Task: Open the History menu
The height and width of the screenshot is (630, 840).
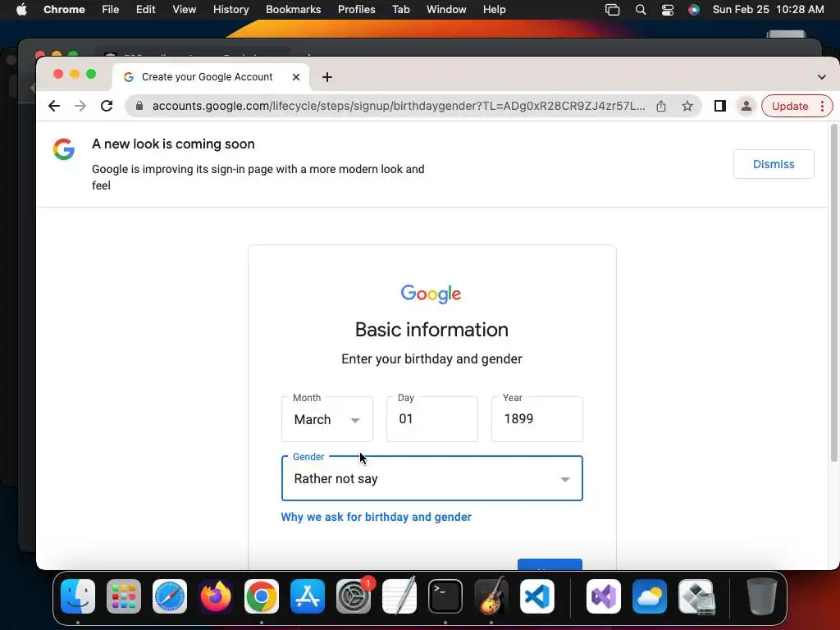Action: pyautogui.click(x=231, y=10)
